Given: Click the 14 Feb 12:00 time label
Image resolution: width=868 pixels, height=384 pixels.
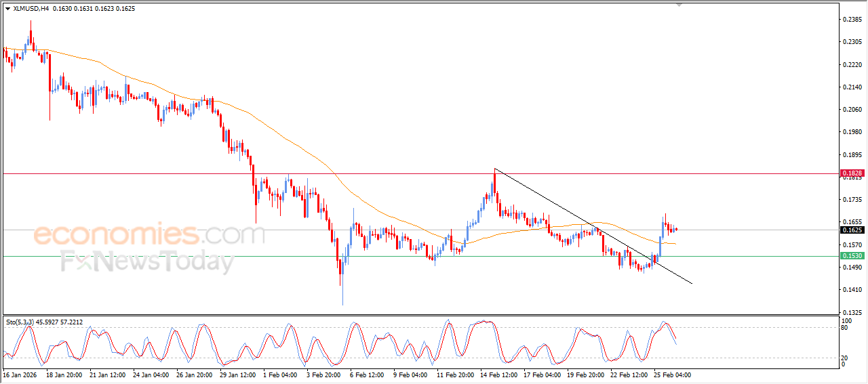Looking at the screenshot, I should coord(499,374).
